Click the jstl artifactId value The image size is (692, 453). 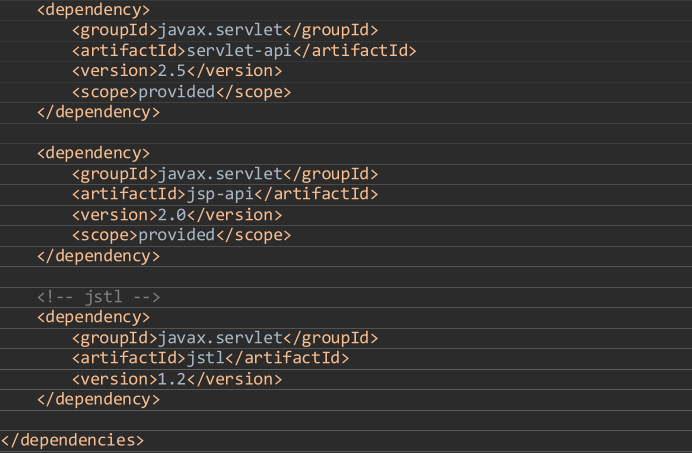coord(206,358)
